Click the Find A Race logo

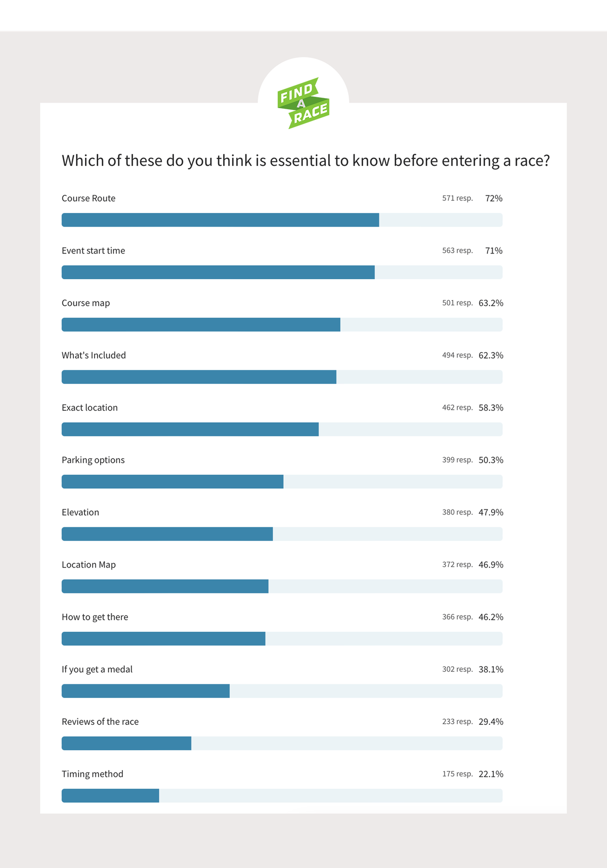click(x=303, y=103)
